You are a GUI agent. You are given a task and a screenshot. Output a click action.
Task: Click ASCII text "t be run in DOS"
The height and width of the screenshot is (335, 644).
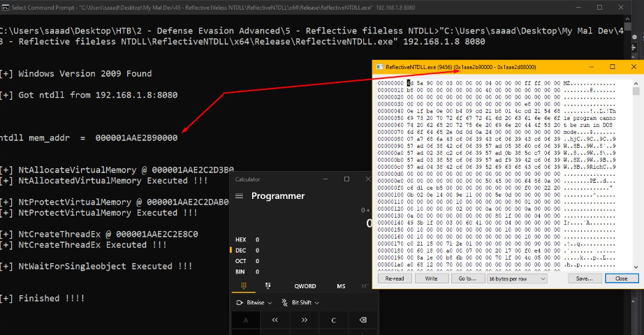587,125
